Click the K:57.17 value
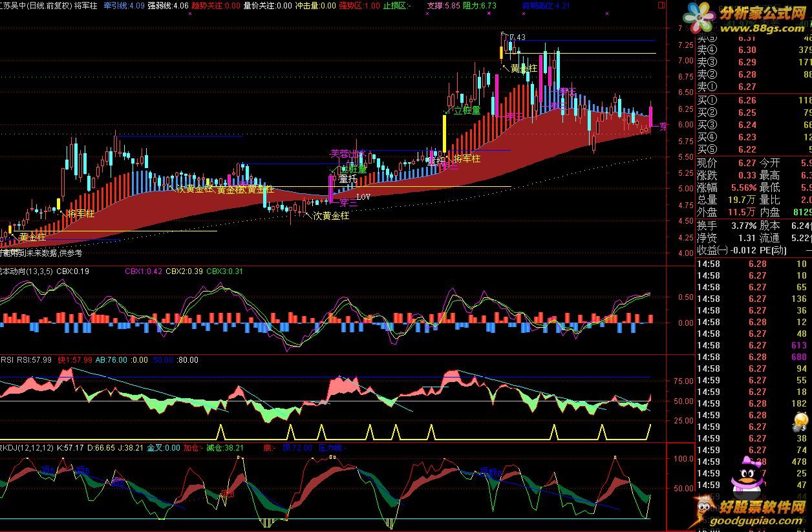This screenshot has width=812, height=532. (x=70, y=447)
